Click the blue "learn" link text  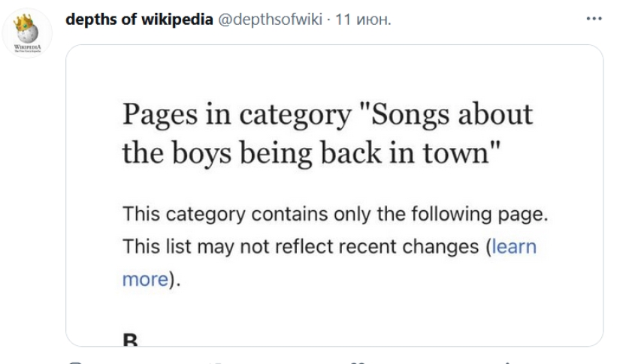click(514, 246)
